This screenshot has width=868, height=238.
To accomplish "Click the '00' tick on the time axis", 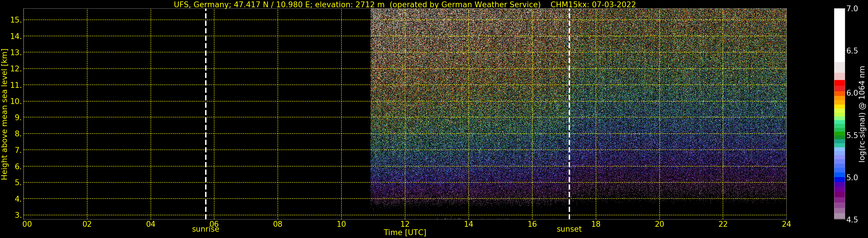I will point(27,224).
